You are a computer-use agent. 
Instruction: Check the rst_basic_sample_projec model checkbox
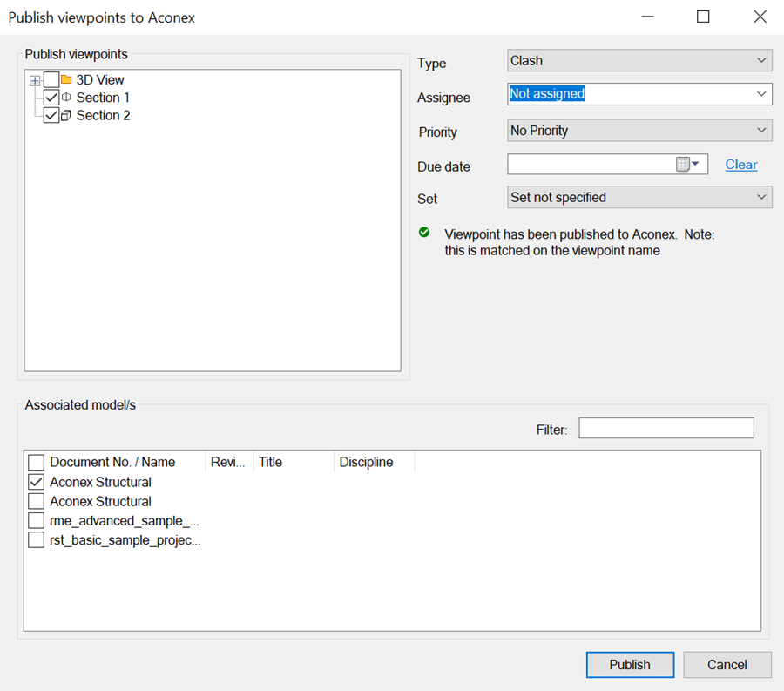[x=36, y=540]
